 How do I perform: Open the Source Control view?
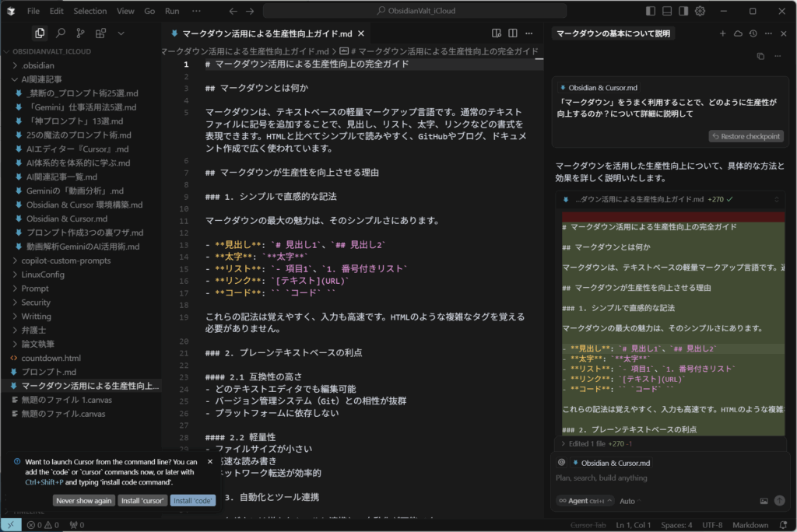pyautogui.click(x=80, y=33)
